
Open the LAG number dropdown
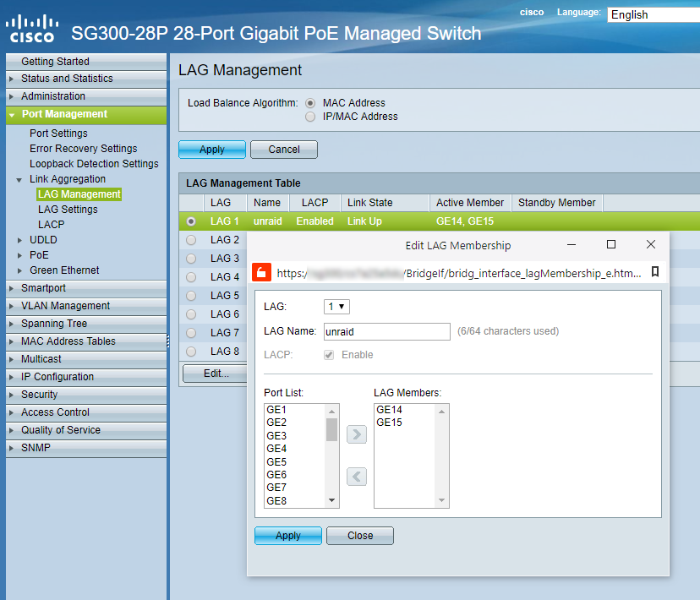[336, 307]
